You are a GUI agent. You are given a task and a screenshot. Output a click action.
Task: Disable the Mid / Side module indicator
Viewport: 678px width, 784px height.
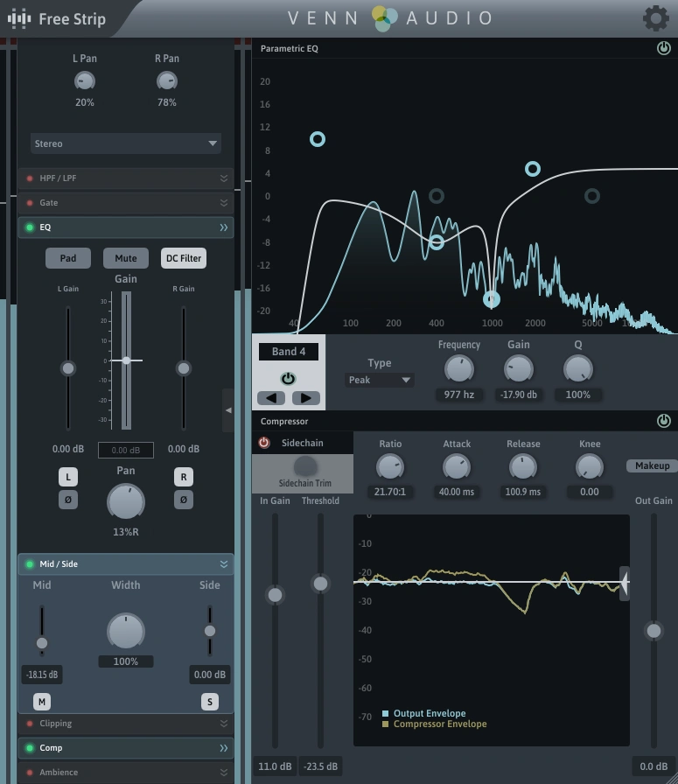point(30,564)
